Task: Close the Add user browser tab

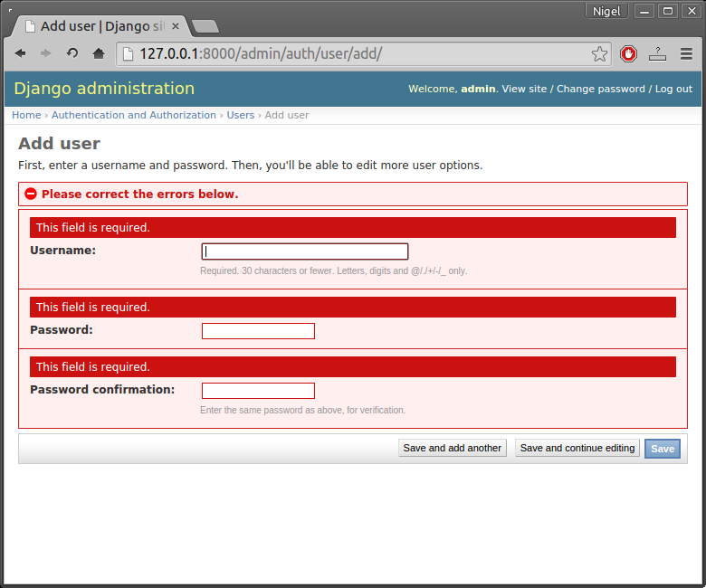Action: click(x=176, y=26)
